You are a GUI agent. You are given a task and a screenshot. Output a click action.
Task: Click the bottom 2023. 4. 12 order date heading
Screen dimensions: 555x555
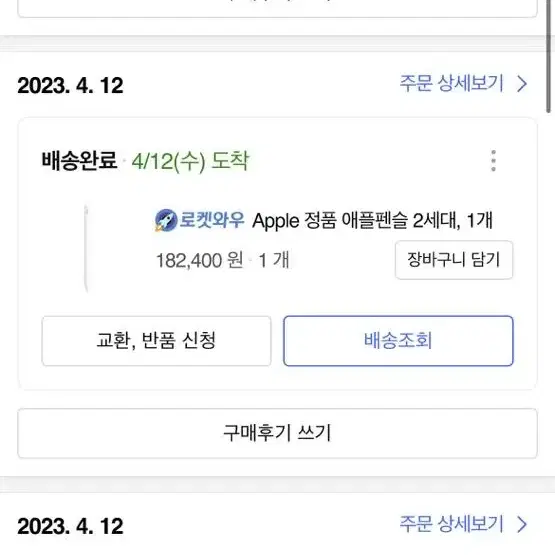(x=70, y=526)
